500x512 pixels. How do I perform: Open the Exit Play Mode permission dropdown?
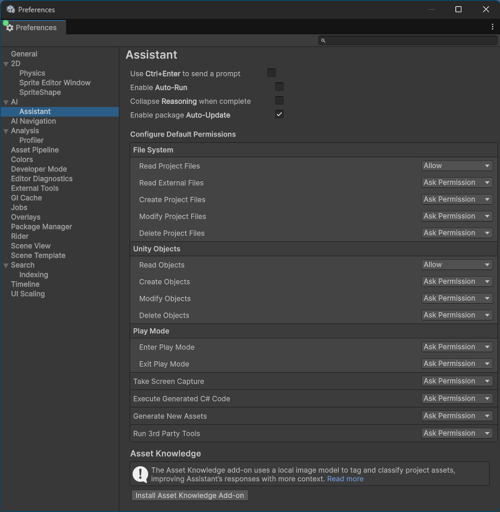point(457,364)
